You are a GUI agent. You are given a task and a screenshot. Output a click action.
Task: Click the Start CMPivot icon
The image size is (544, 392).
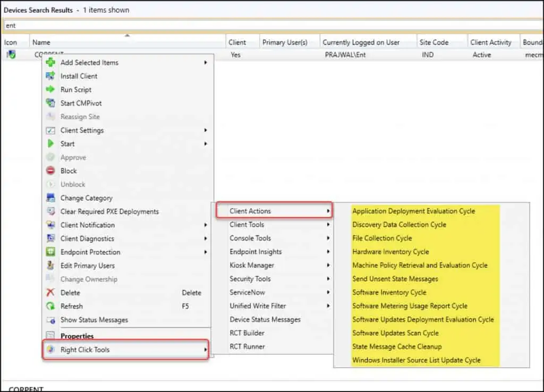[50, 103]
